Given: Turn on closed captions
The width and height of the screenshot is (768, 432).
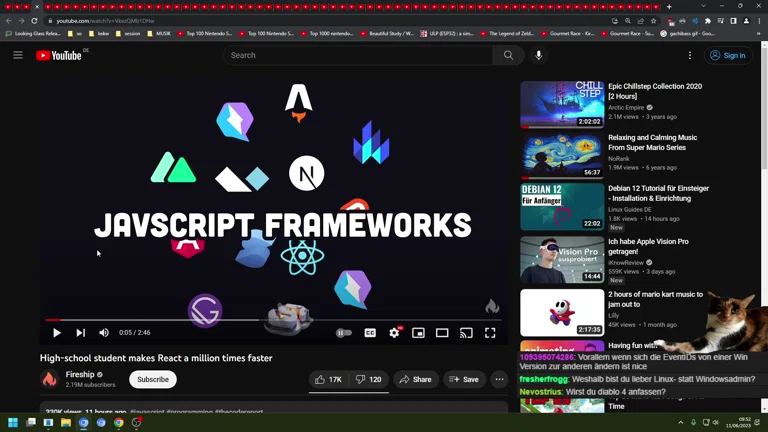Looking at the screenshot, I should [370, 333].
